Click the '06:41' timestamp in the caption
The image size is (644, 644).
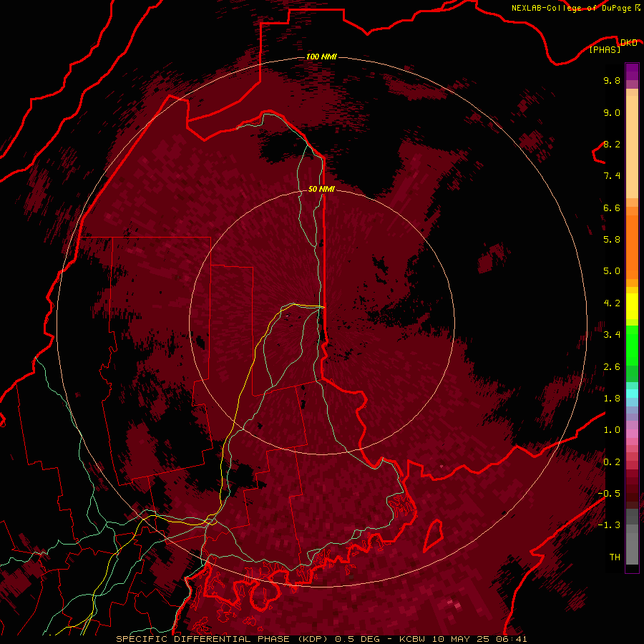(512, 639)
